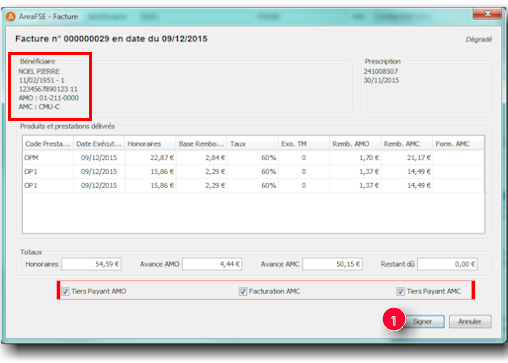This screenshot has height=363, width=508.
Task: Click the Exo. TM column header
Action: [304, 144]
